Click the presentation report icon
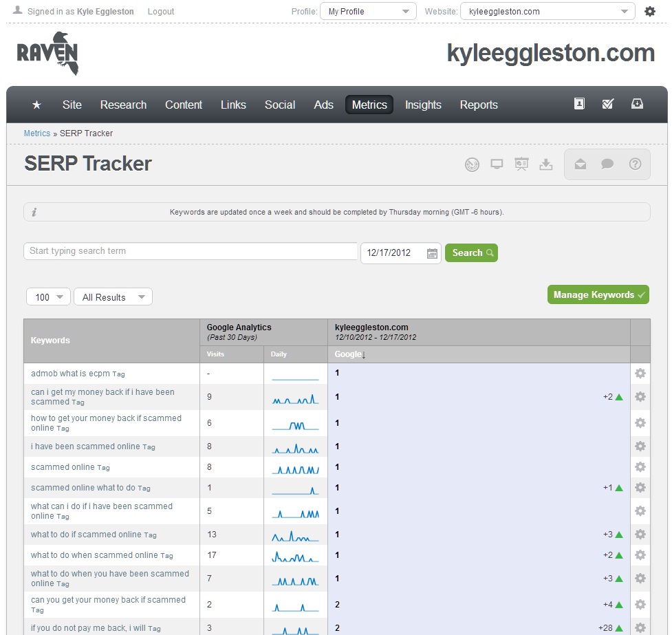This screenshot has width=672, height=635. coord(521,164)
